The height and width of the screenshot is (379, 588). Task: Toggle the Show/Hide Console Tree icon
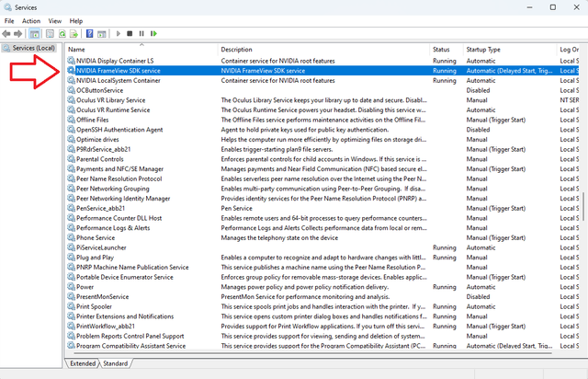click(35, 34)
